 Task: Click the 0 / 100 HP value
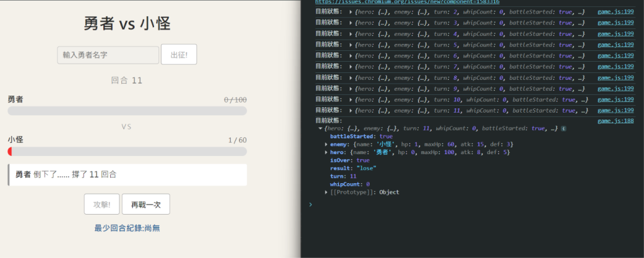click(x=235, y=100)
